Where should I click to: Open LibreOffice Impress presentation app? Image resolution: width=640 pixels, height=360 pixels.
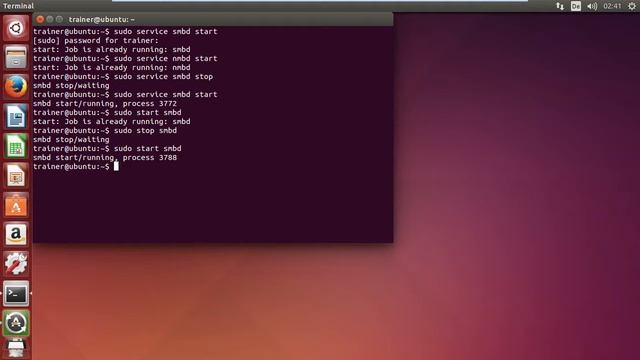16,176
